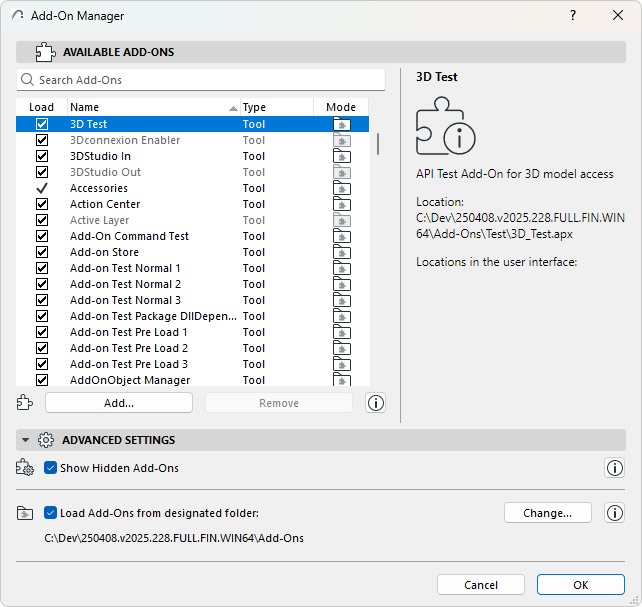The image size is (642, 607).
Task: Sort list by Mode column header
Action: (x=341, y=107)
